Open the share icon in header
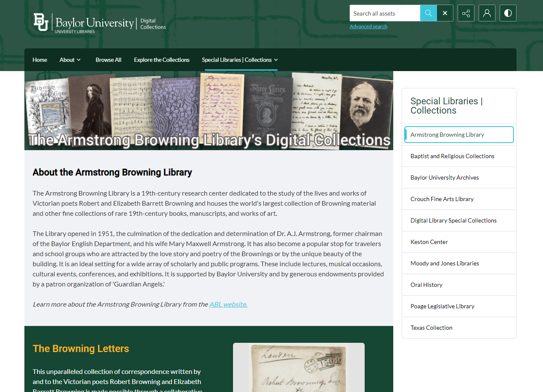Viewport: 543px width, 392px height. tap(466, 13)
